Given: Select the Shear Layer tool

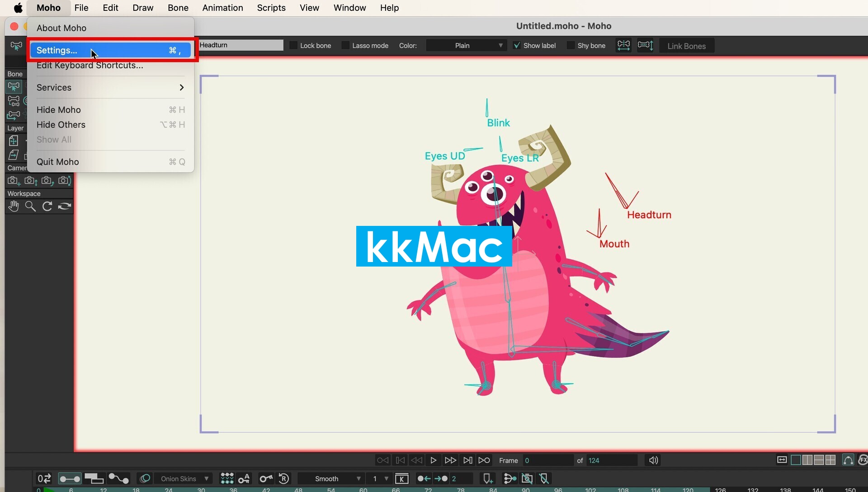Looking at the screenshot, I should point(14,155).
